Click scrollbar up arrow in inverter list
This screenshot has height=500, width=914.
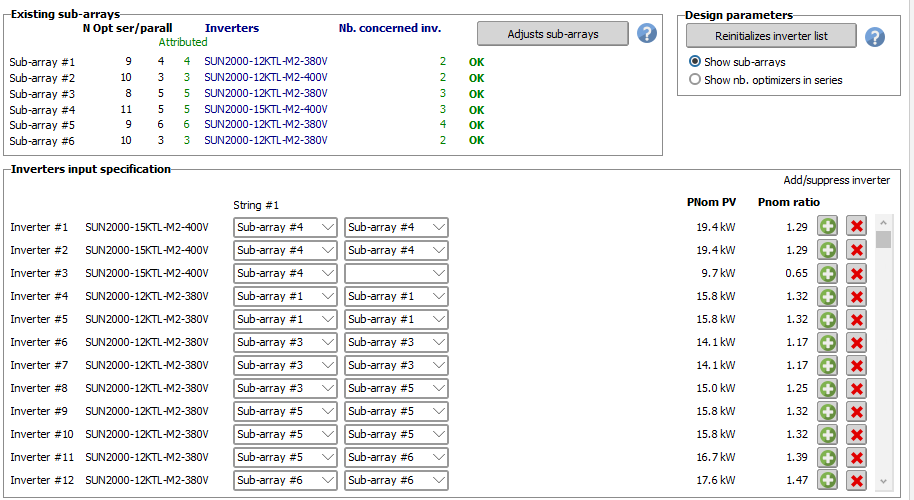883,223
